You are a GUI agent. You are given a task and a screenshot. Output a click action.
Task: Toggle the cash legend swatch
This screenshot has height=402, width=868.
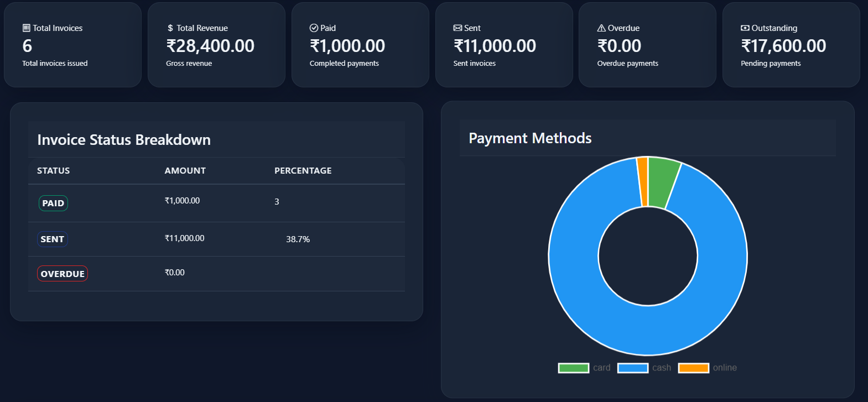[633, 368]
